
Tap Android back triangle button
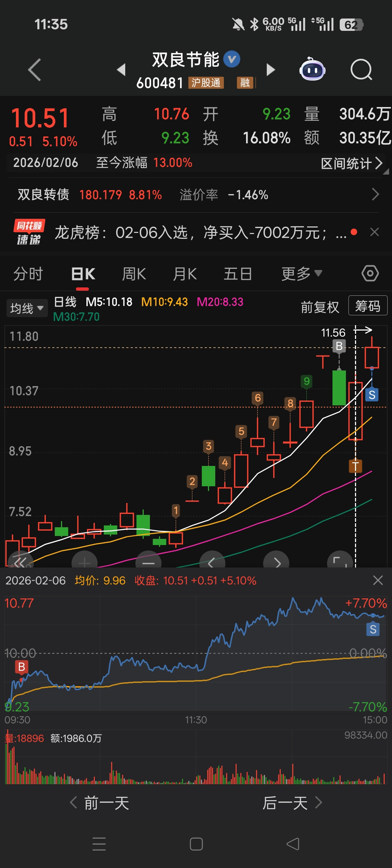coord(293,844)
